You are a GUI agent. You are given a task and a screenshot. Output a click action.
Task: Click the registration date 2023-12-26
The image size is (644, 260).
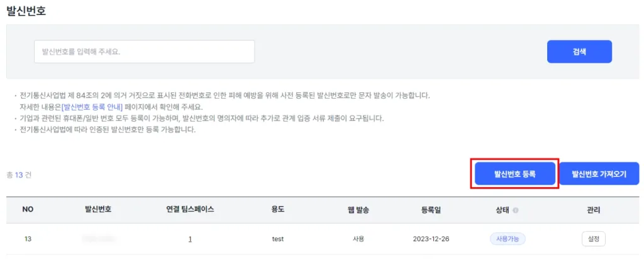(431, 239)
